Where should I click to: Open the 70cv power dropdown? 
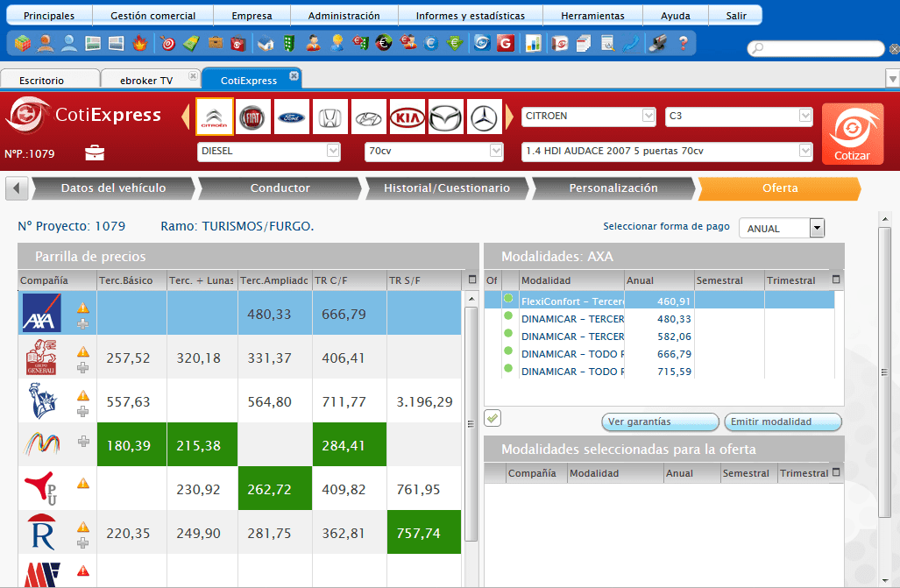tap(497, 151)
